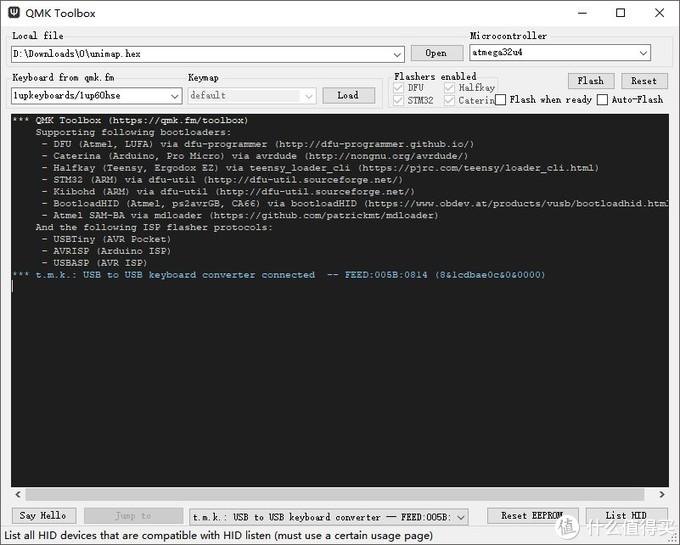680x545 pixels.
Task: Click the Say Hello button
Action: (x=43, y=516)
